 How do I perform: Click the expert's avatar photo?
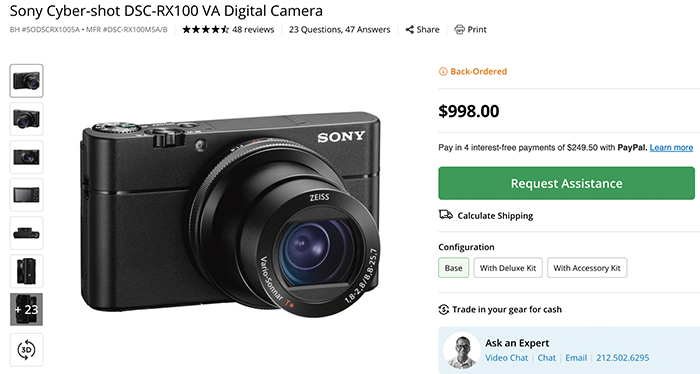461,350
